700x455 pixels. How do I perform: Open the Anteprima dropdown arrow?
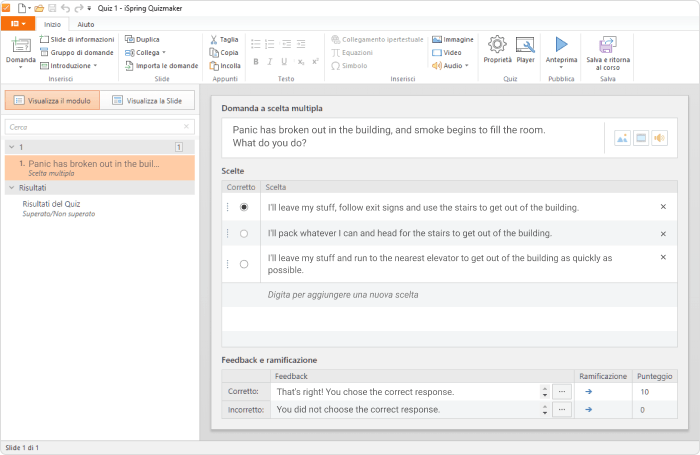coord(561,67)
